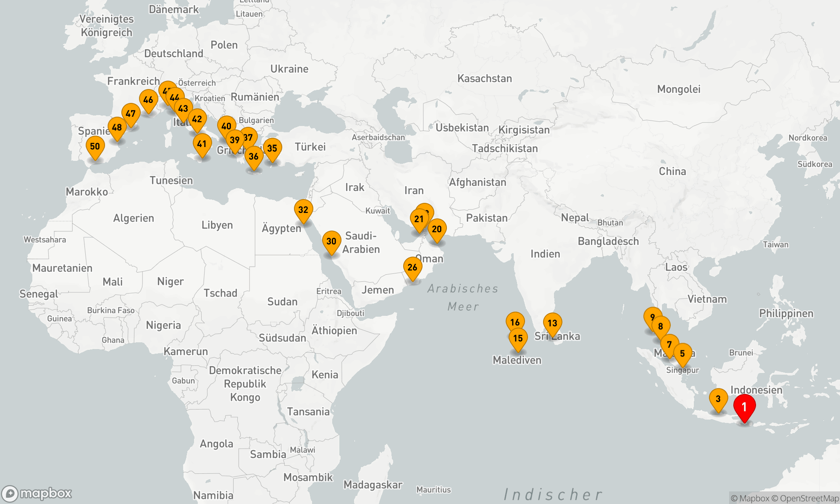
Task: Click the red marker numbered 1
Action: click(744, 407)
